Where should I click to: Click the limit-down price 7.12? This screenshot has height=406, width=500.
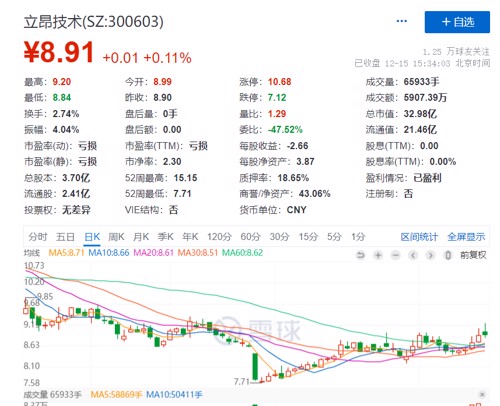(x=277, y=98)
